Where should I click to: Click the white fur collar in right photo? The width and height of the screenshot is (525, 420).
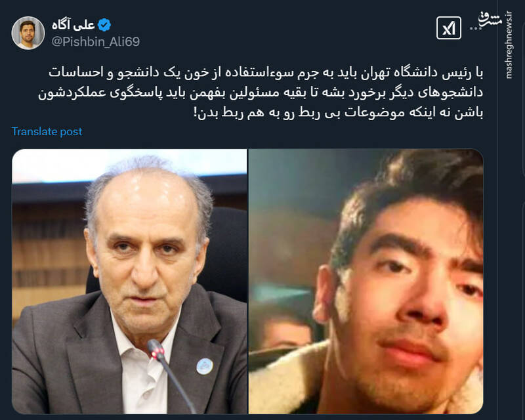tap(288, 379)
